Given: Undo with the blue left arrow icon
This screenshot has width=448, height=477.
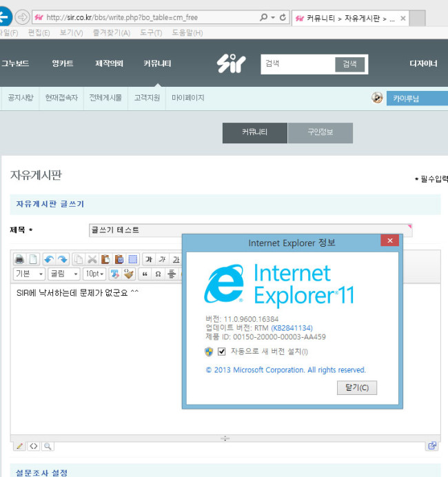Looking at the screenshot, I should [49, 259].
